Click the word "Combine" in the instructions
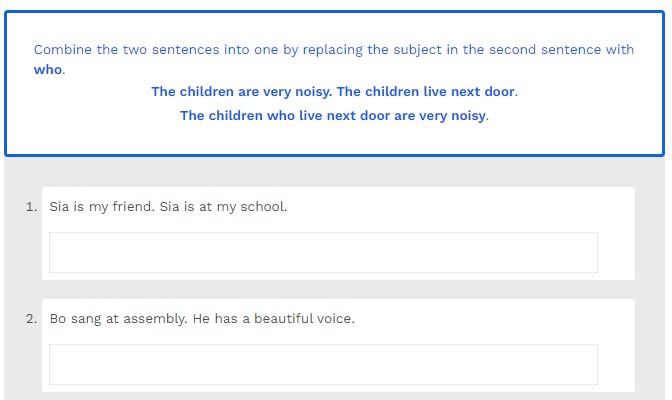Viewport: 672px width, 400px height. coord(62,49)
